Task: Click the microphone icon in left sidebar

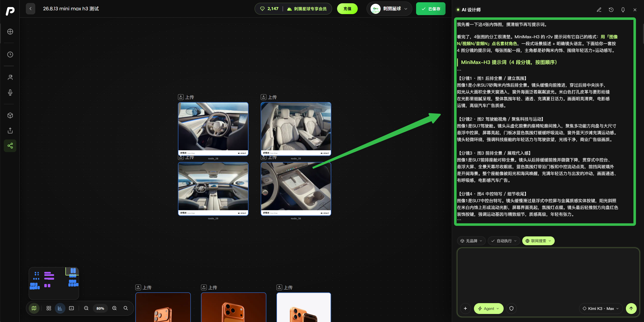Action: 10,92
